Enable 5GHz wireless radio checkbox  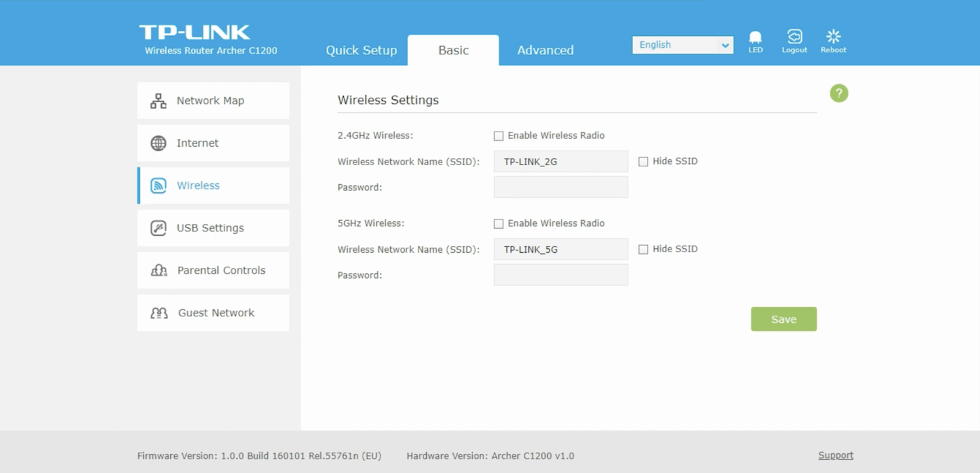pyautogui.click(x=499, y=224)
